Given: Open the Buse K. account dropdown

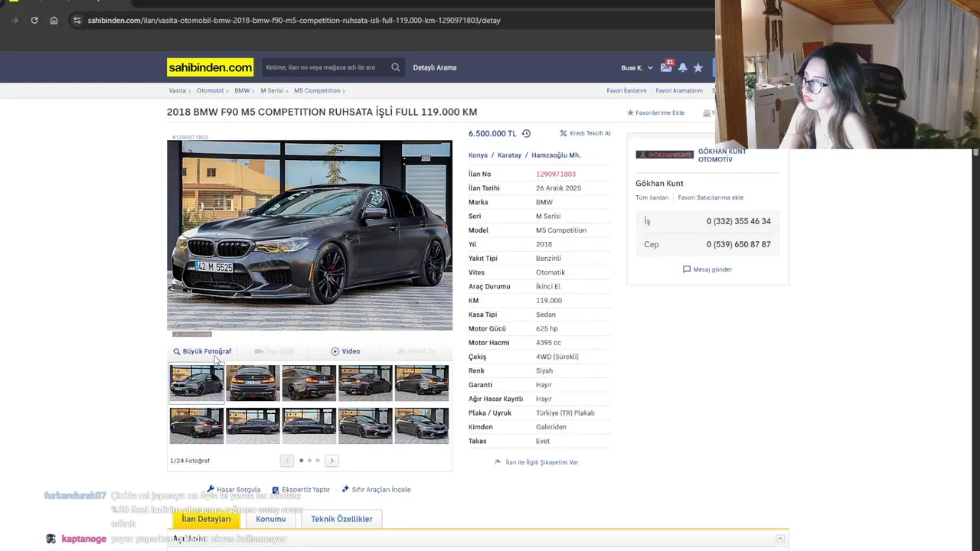Looking at the screenshot, I should tap(637, 67).
